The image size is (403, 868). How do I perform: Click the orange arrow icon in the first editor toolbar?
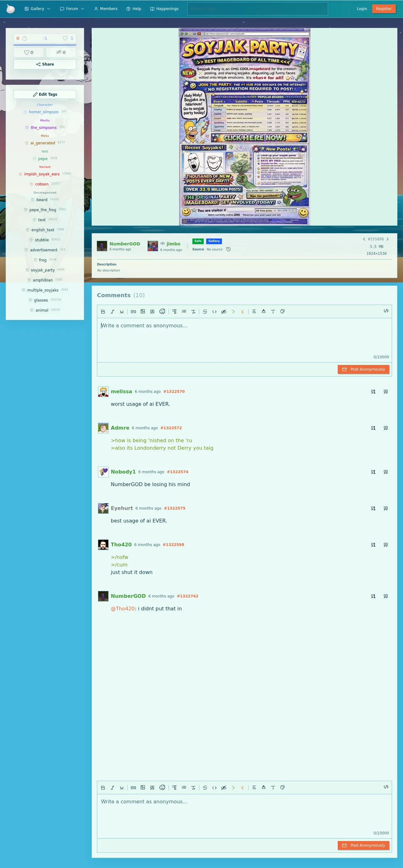(x=243, y=311)
